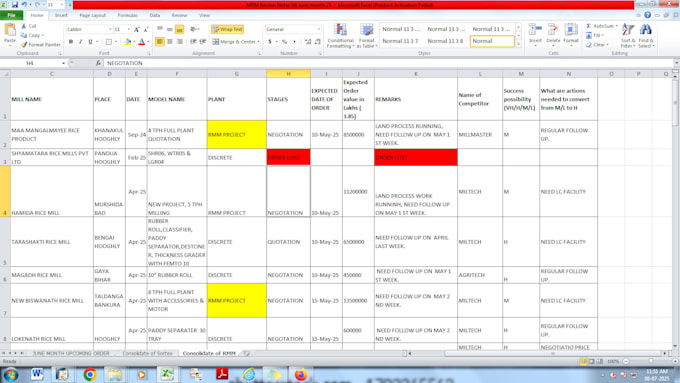Select column H header

(288, 74)
